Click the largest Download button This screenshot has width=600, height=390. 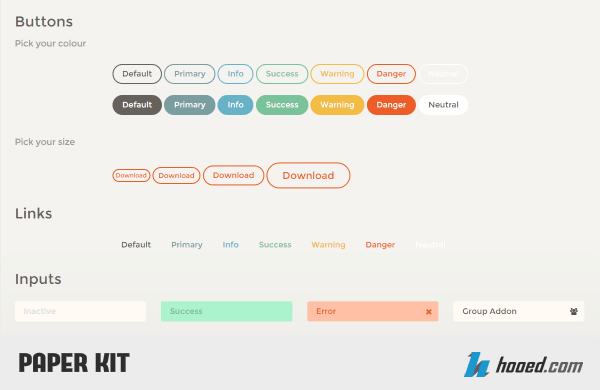pyautogui.click(x=308, y=175)
